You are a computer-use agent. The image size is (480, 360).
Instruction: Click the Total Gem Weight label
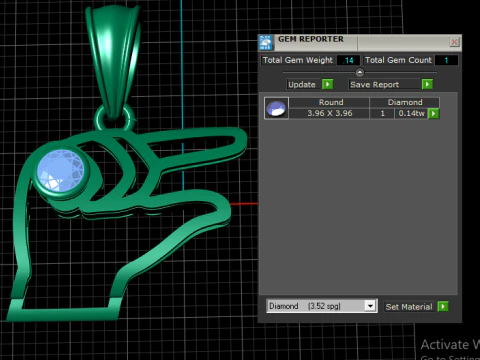coord(298,60)
